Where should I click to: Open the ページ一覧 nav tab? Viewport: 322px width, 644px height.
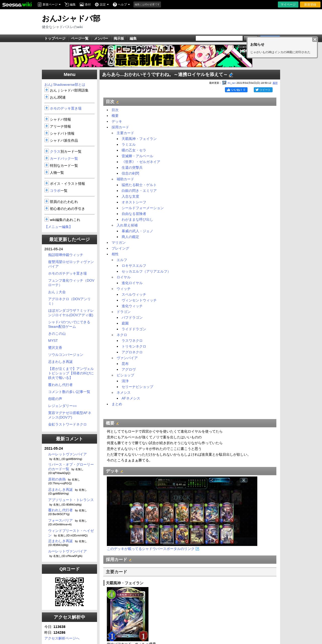(79, 38)
